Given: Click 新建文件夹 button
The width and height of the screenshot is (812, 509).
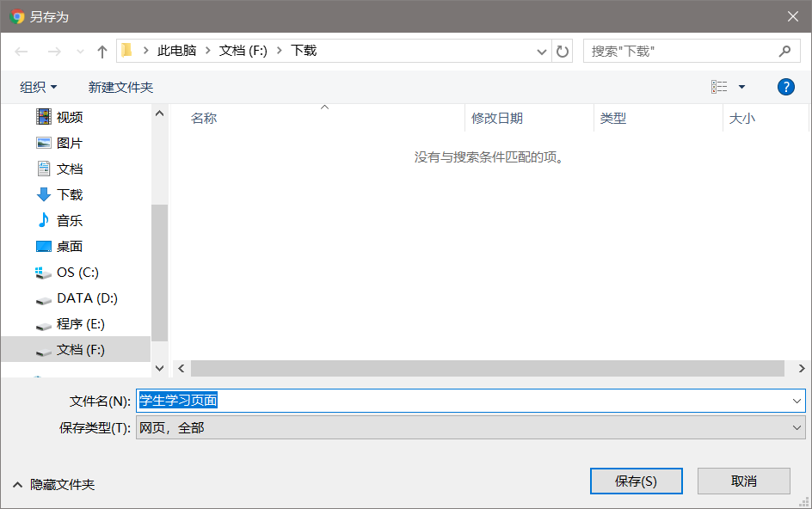Looking at the screenshot, I should (x=120, y=87).
